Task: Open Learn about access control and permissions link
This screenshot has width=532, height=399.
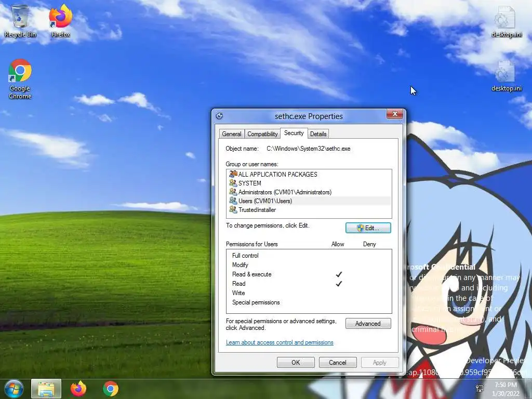Action: pyautogui.click(x=280, y=342)
